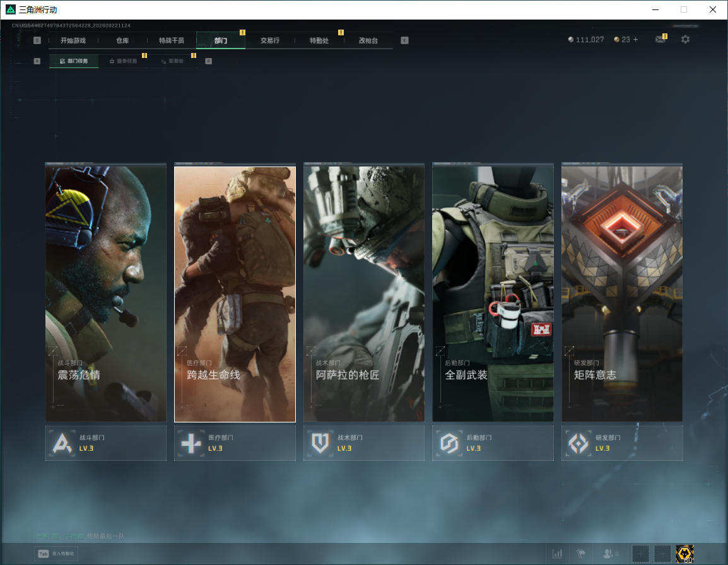
Task: Open the 震荡危情 combat department card
Action: tap(105, 293)
